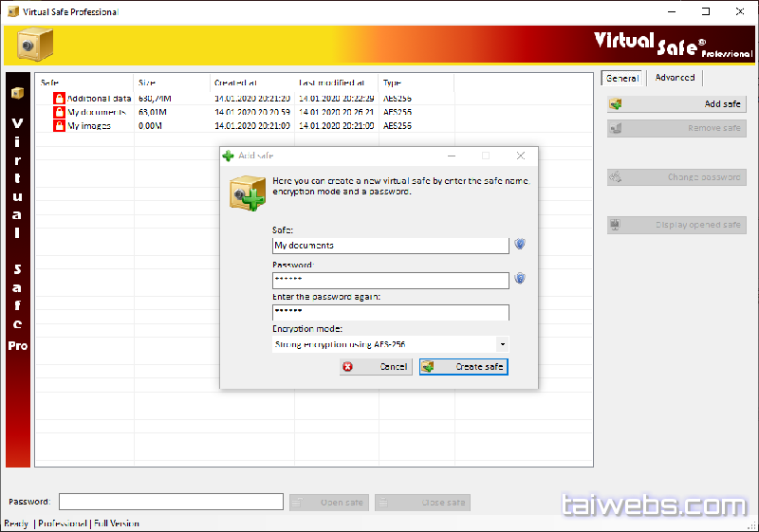
Task: Close the Add safe dialog window
Action: (521, 156)
